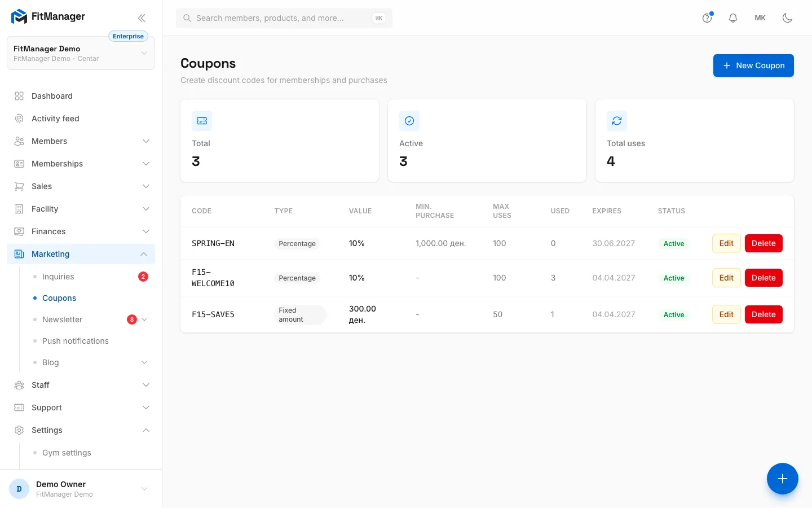Click the Settings gear icon
This screenshot has height=508, width=812.
(x=19, y=430)
